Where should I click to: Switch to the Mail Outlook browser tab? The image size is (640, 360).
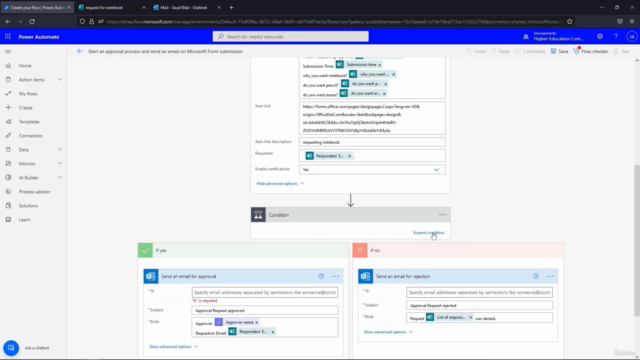187,7
